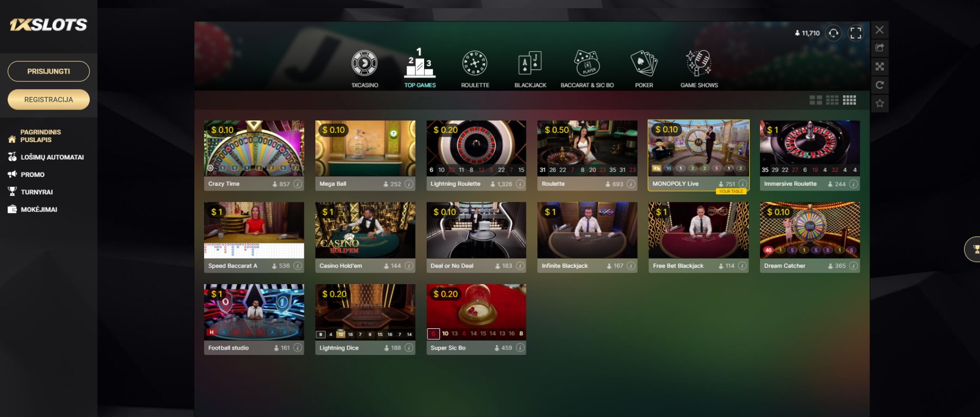Switch to small grid view
Viewport: 980px width, 417px height.
849,100
